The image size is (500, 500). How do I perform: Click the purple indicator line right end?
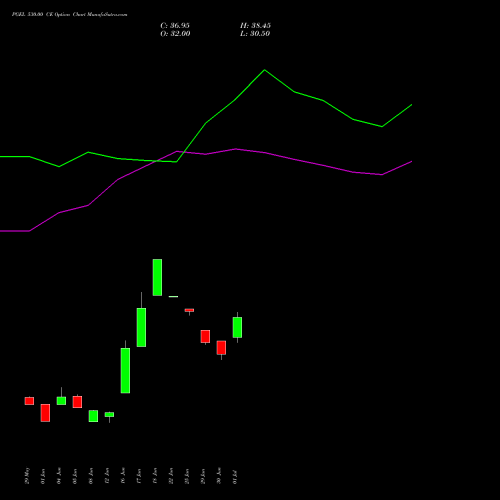411,162
